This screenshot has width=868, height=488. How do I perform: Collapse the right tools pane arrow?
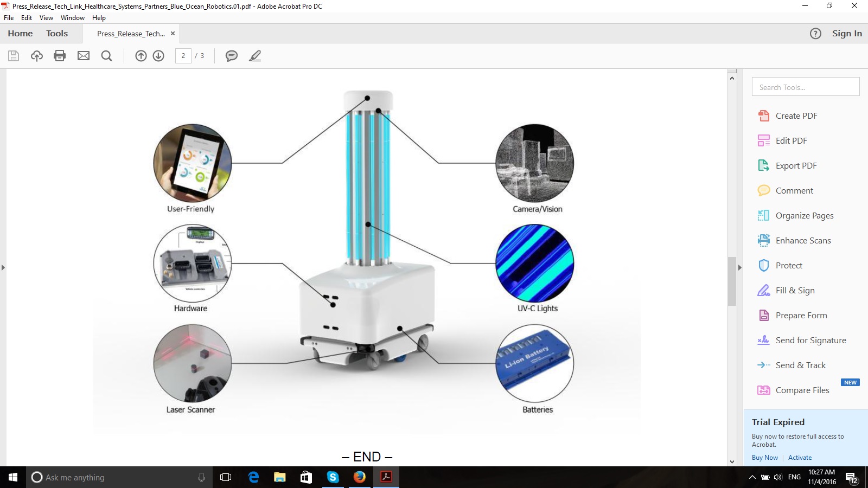pos(739,267)
